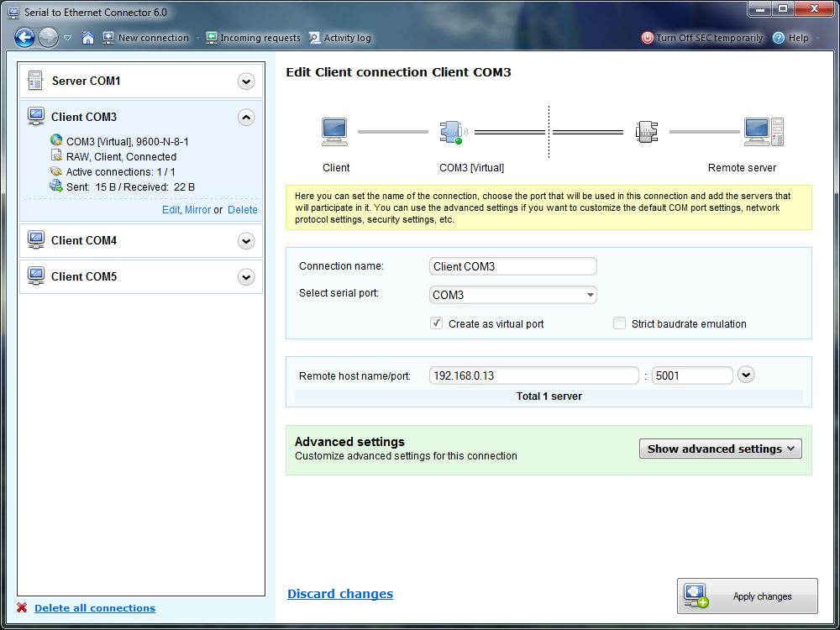The image size is (840, 630).
Task: Click Show advanced settings button
Action: (721, 449)
